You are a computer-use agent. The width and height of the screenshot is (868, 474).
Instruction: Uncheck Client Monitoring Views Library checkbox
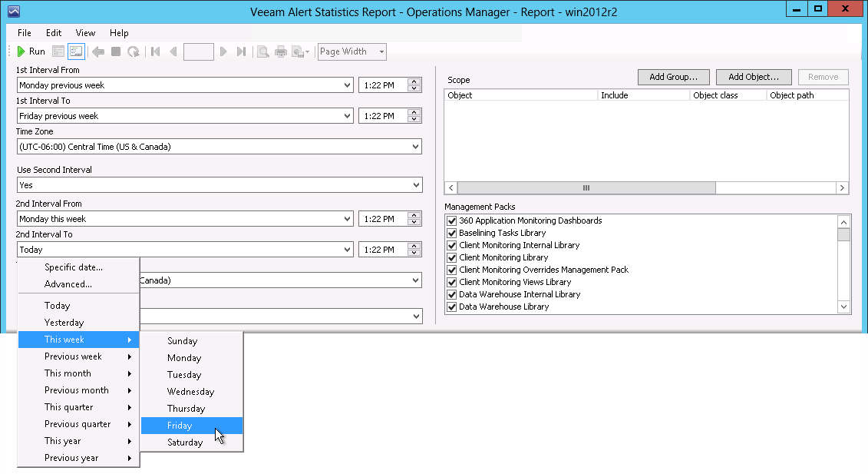coord(452,282)
